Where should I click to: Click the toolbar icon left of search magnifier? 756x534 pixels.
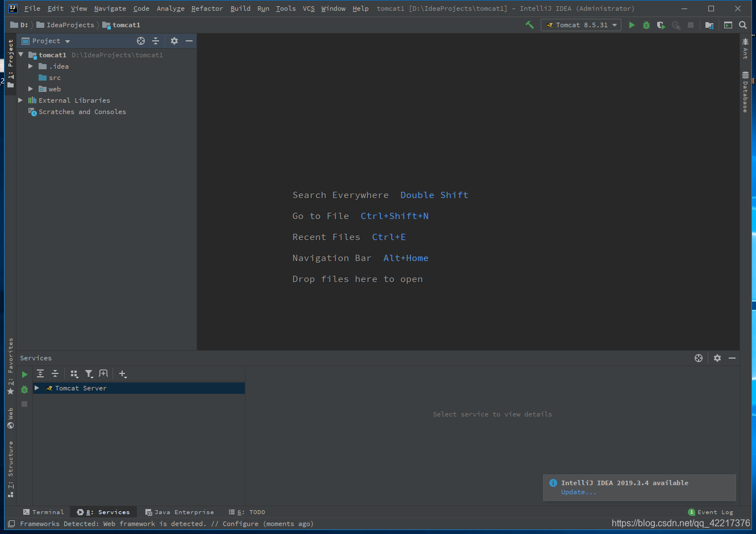728,25
